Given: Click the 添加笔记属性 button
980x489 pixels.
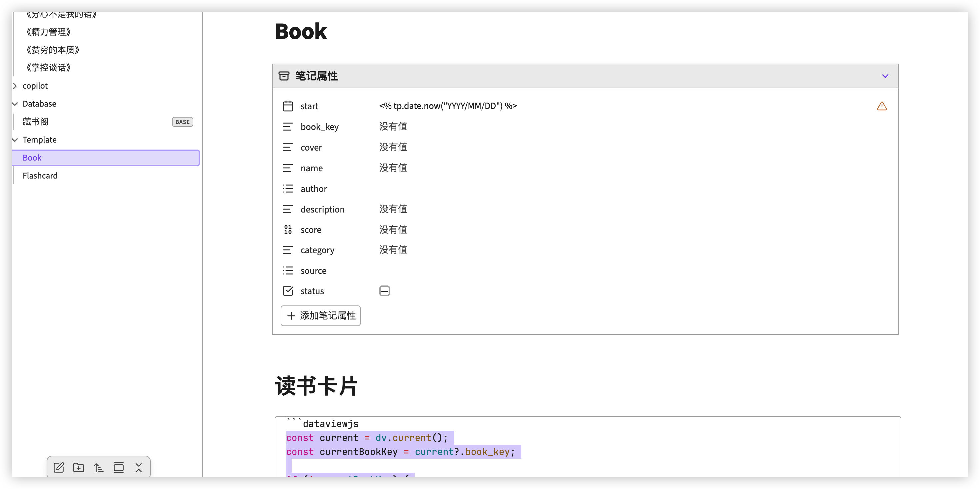Looking at the screenshot, I should (320, 315).
